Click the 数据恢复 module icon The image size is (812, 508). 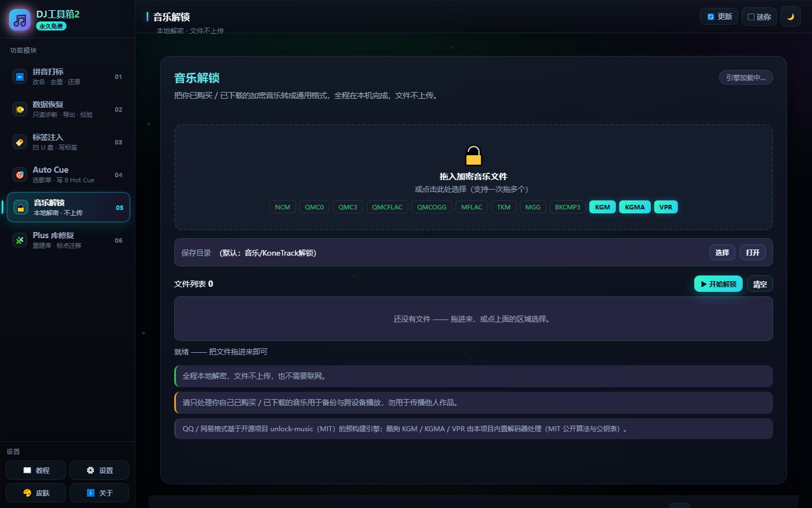20,109
